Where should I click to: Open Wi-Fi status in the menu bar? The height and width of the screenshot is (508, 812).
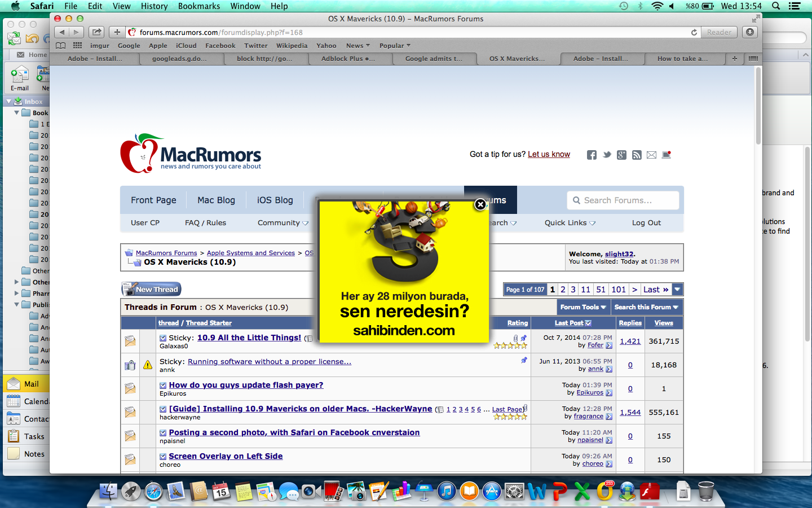pyautogui.click(x=657, y=6)
